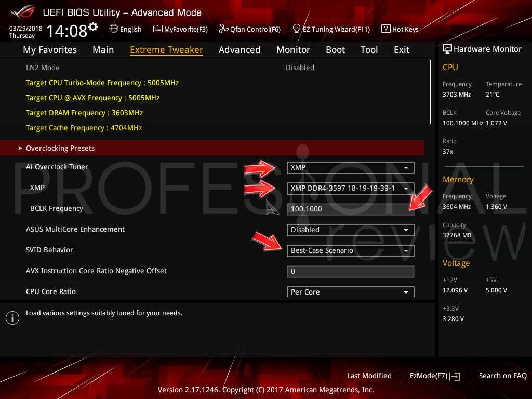The image size is (532, 399).
Task: Click the info icon beside the help text
Action: pos(12,318)
